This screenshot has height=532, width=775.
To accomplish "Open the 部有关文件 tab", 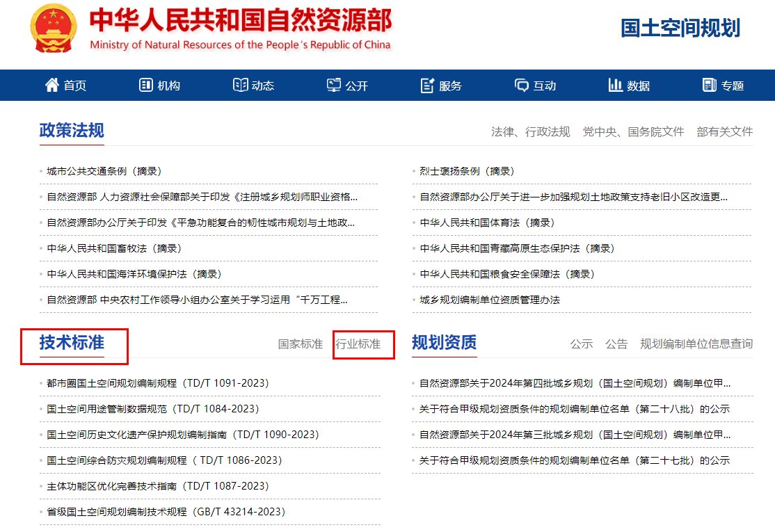I will click(724, 131).
